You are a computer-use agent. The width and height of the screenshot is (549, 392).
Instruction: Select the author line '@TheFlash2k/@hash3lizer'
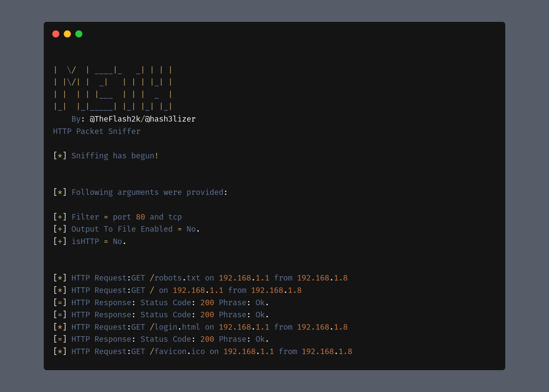coord(142,119)
